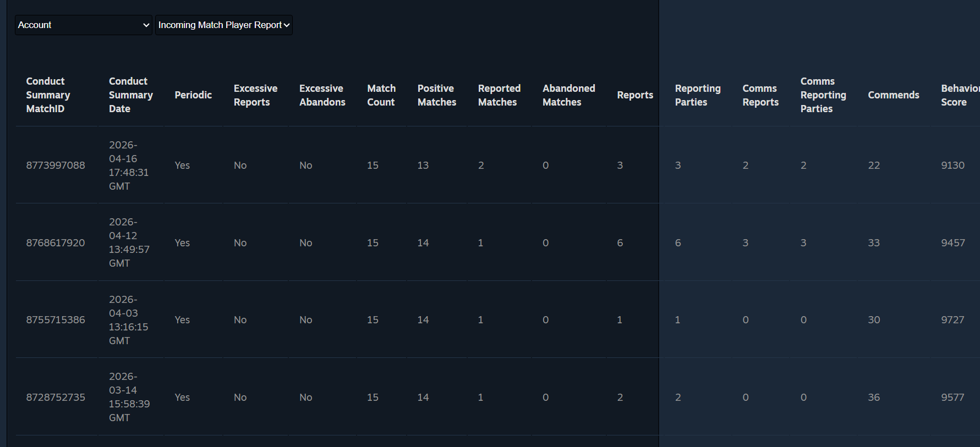
Task: Click Match Count 15 in row 8728752735
Action: 373,398
